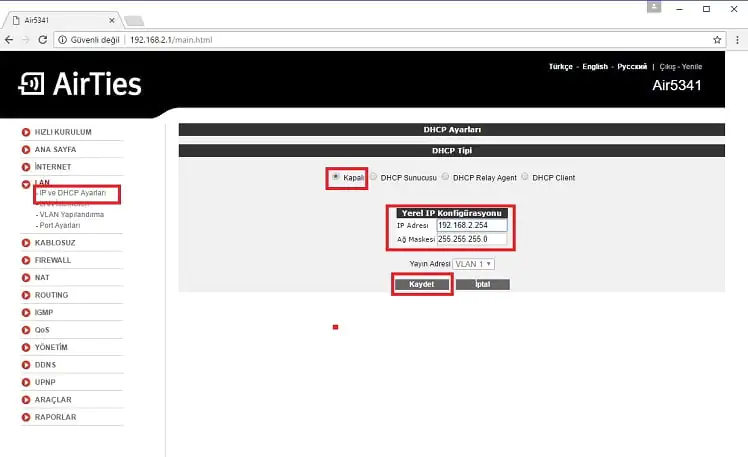Click the site info icon in address bar
748x457 pixels.
tap(62, 40)
